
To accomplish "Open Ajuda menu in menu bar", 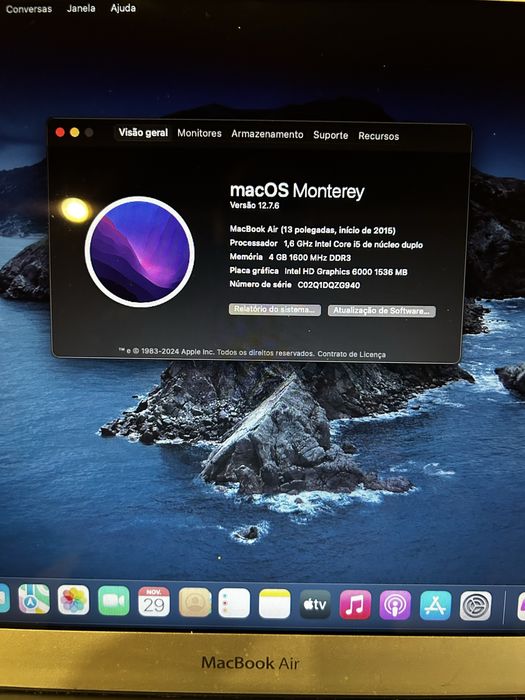I will pos(123,8).
